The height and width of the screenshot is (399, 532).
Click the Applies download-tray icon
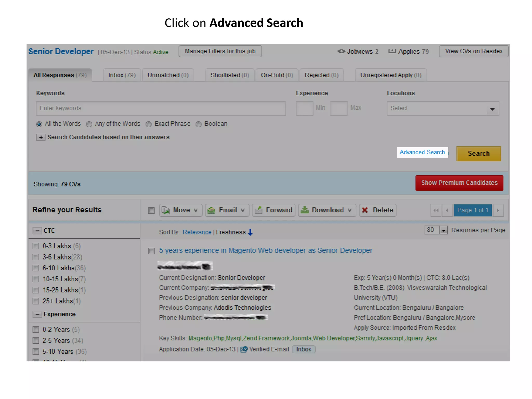392,51
